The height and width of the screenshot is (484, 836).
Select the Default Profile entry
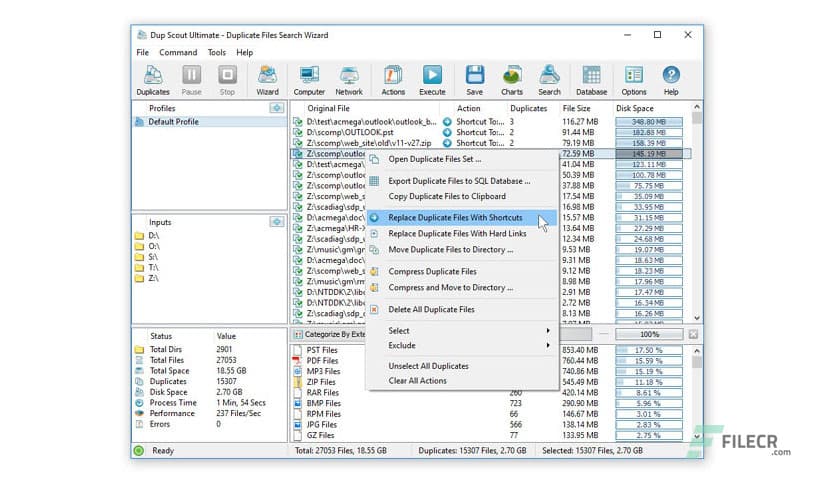coord(173,122)
